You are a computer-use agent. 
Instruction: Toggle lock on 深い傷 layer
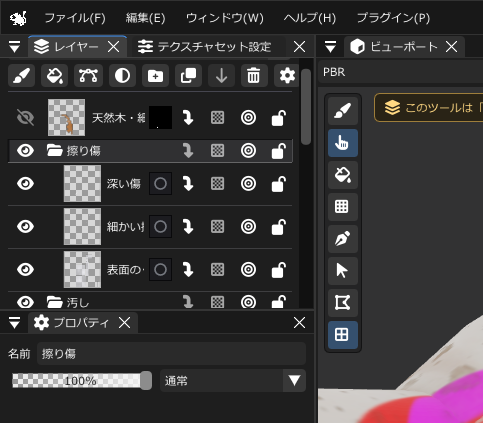pyautogui.click(x=279, y=184)
